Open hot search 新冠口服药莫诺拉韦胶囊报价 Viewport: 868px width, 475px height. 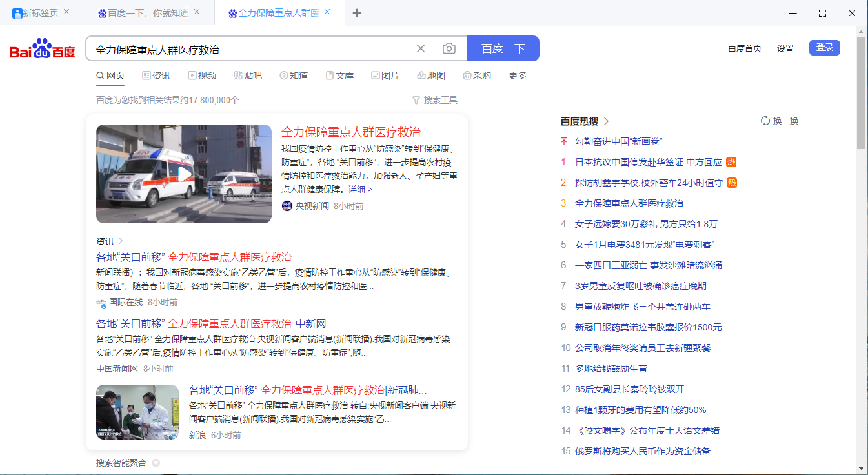[x=649, y=327]
